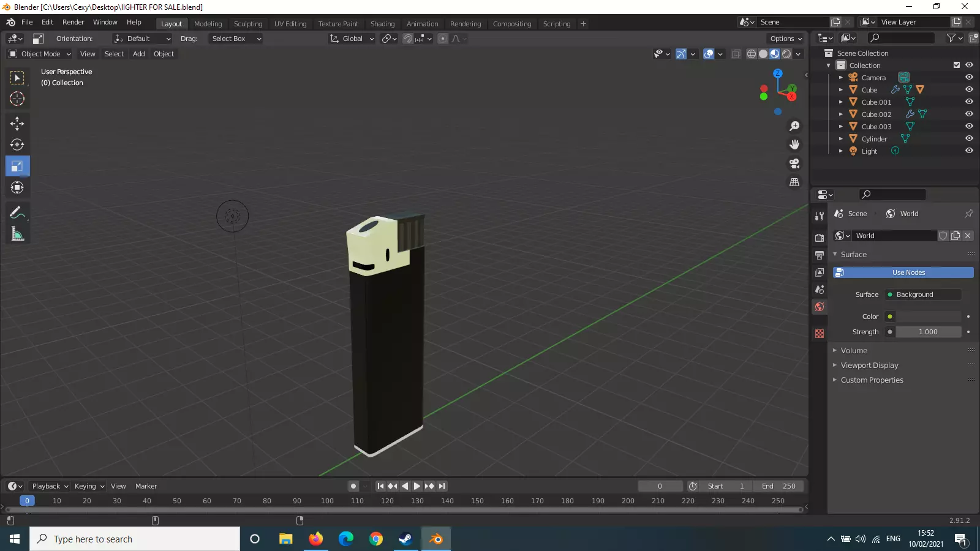
Task: Select the Transform tool
Action: (x=17, y=188)
